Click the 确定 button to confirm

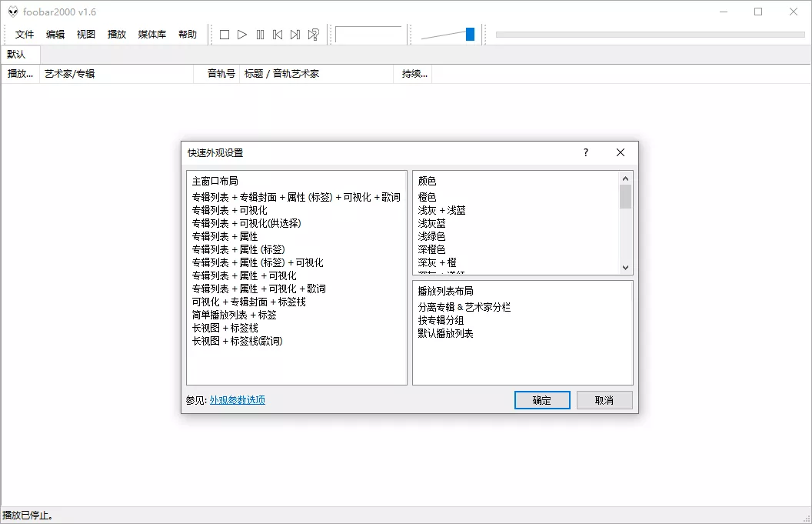542,399
